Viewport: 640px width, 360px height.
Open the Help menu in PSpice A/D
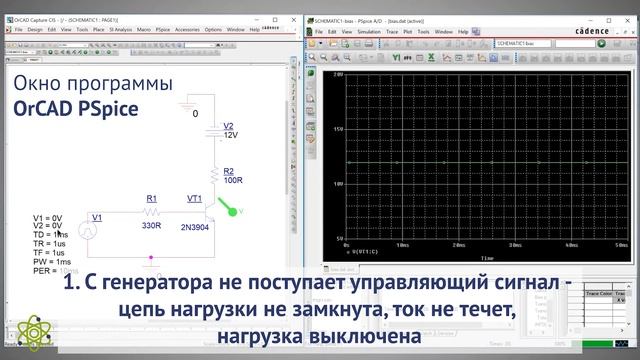pyautogui.click(x=463, y=31)
